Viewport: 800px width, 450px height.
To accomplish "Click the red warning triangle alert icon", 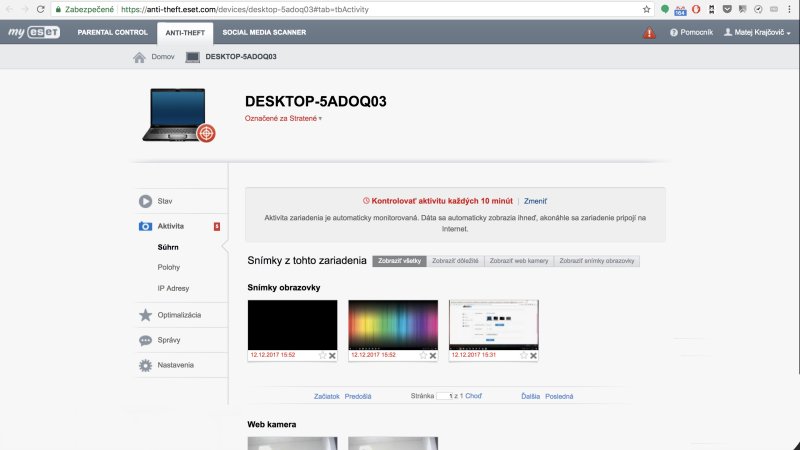I will click(650, 32).
